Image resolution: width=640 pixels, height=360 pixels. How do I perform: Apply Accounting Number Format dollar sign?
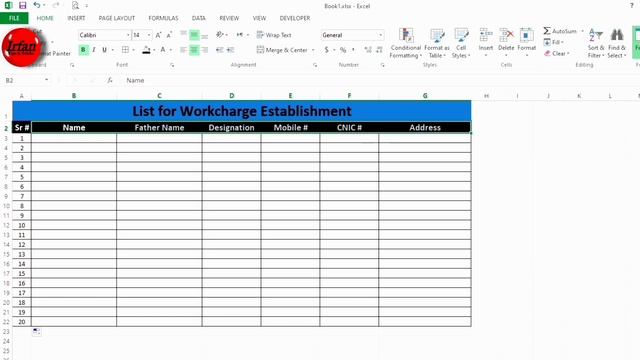click(x=327, y=50)
